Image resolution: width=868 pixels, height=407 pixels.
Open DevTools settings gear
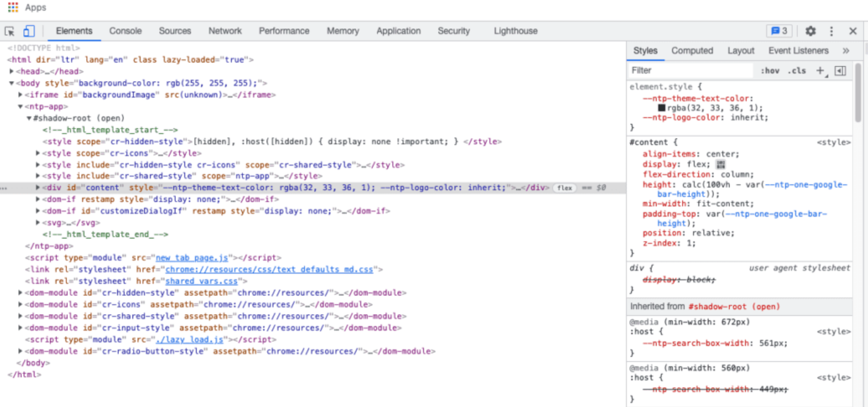tap(810, 32)
